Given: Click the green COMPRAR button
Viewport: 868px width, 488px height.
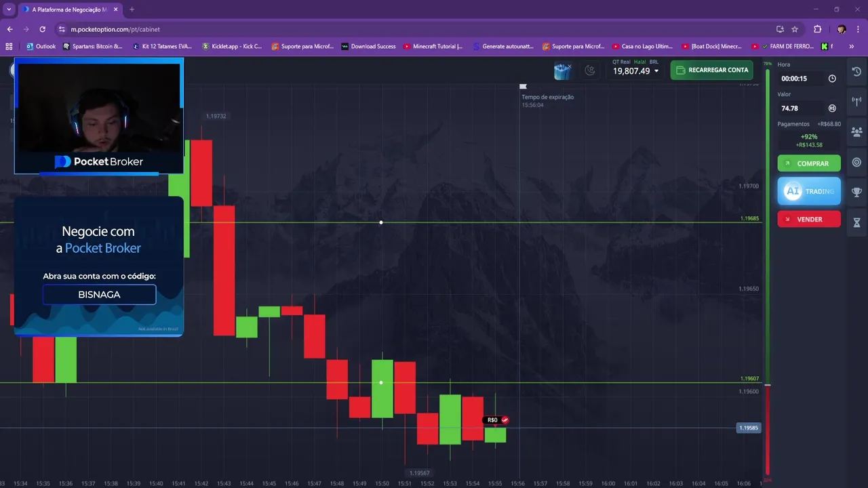Looking at the screenshot, I should [x=809, y=163].
